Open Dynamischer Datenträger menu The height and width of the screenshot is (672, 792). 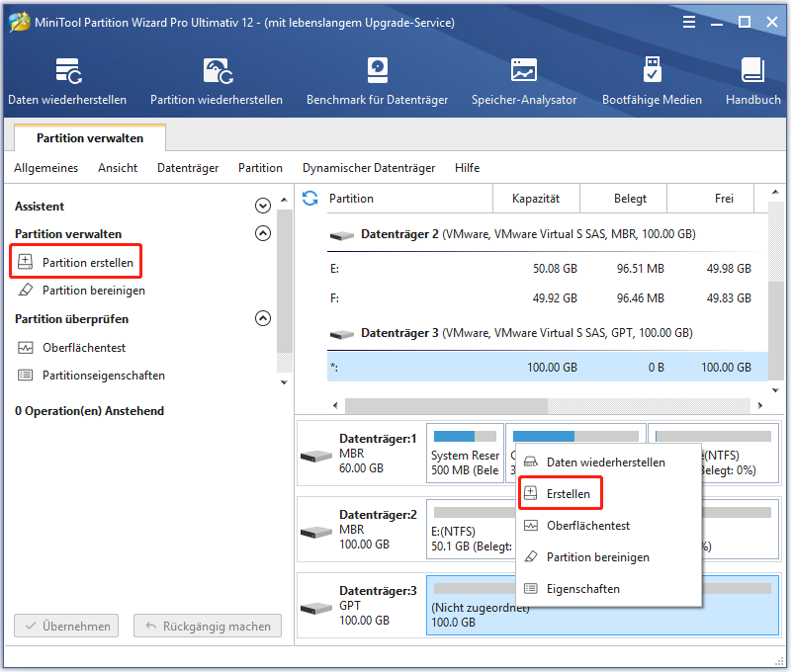coord(369,168)
